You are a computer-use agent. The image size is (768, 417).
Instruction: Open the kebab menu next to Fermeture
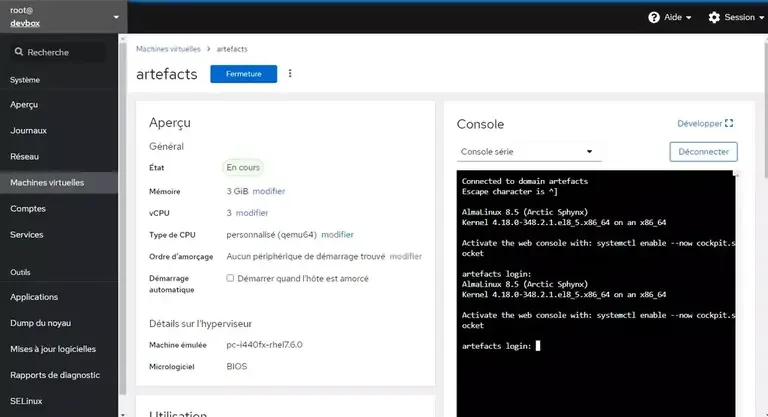[291, 73]
